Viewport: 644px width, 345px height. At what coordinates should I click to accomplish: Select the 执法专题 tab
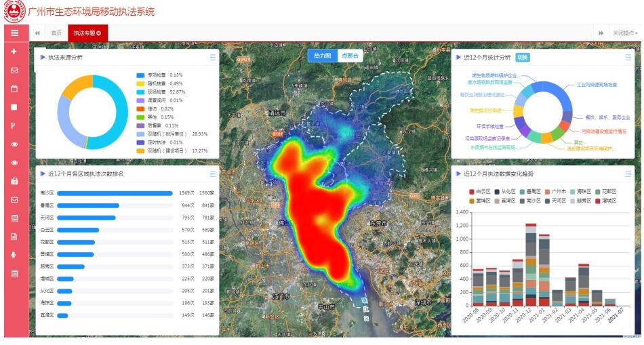pos(84,33)
